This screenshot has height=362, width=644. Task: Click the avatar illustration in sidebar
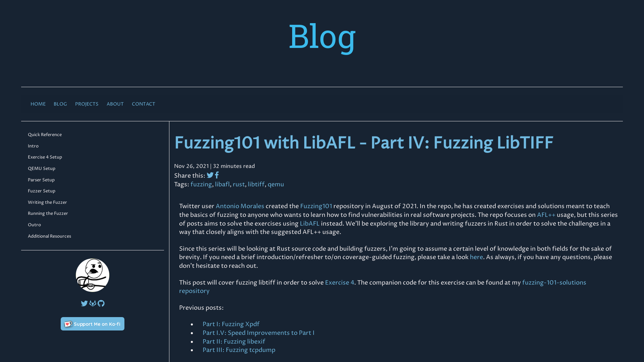[x=93, y=275]
